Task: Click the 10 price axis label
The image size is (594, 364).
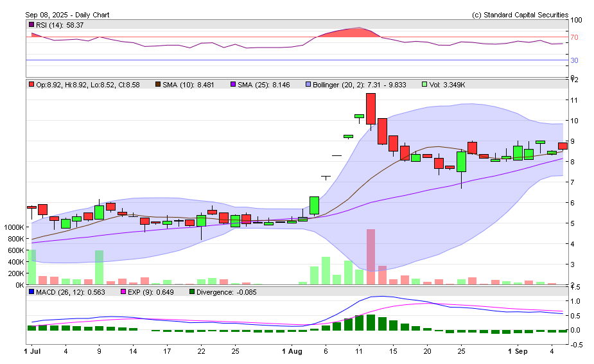Action: [574, 121]
